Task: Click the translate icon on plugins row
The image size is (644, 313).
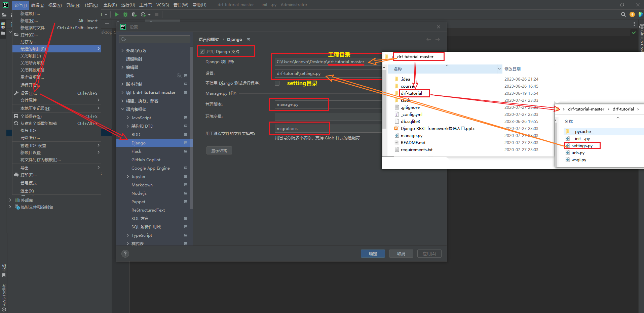Action: (179, 76)
